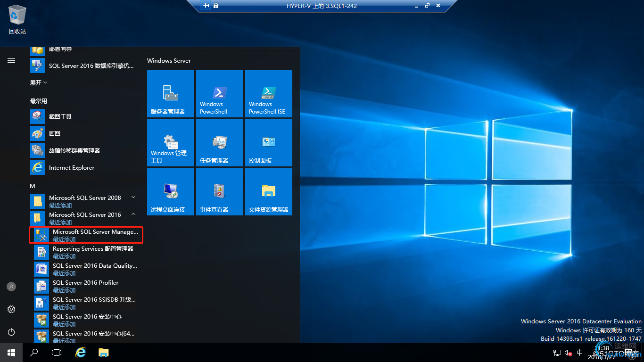This screenshot has height=362, width=644.
Task: Launch the Windows PowerShell tile
Action: [x=220, y=94]
